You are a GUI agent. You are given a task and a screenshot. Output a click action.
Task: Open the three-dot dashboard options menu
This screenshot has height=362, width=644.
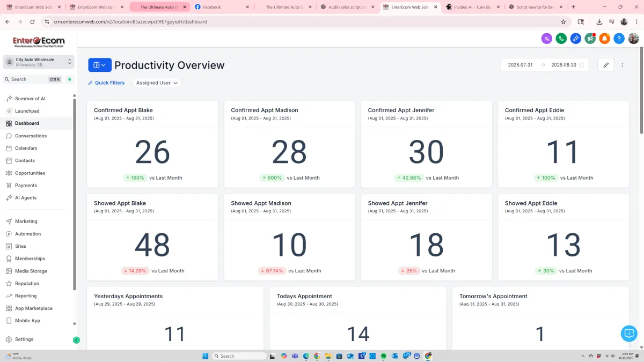[x=623, y=65]
